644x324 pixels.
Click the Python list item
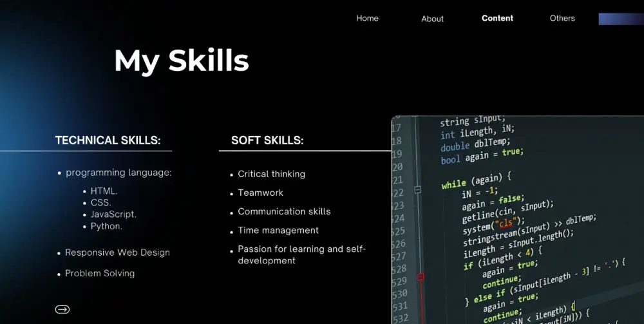106,226
